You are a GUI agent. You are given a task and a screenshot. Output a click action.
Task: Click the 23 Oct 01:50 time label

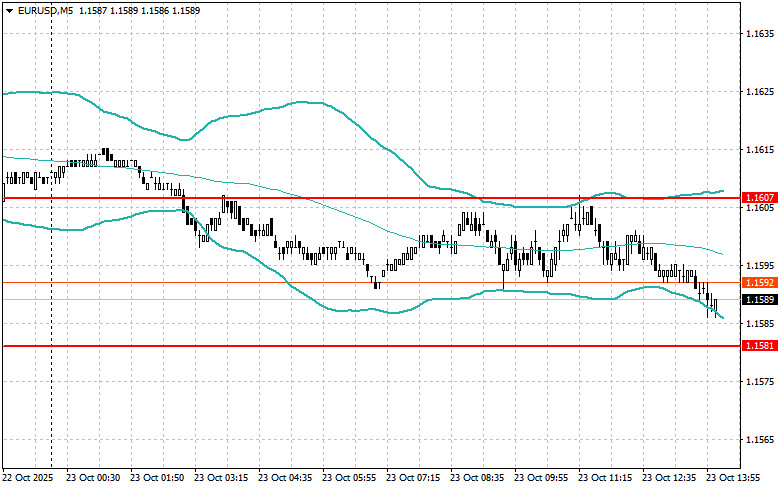pos(157,478)
